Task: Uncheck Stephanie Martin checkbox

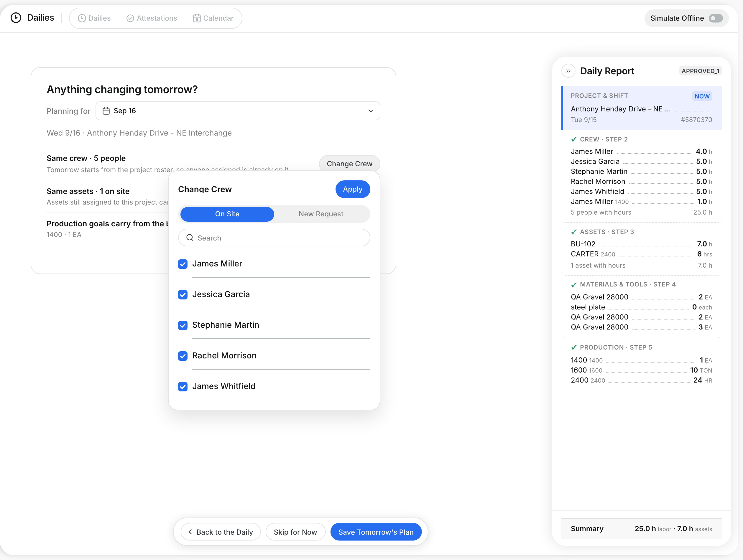Action: 183,325
